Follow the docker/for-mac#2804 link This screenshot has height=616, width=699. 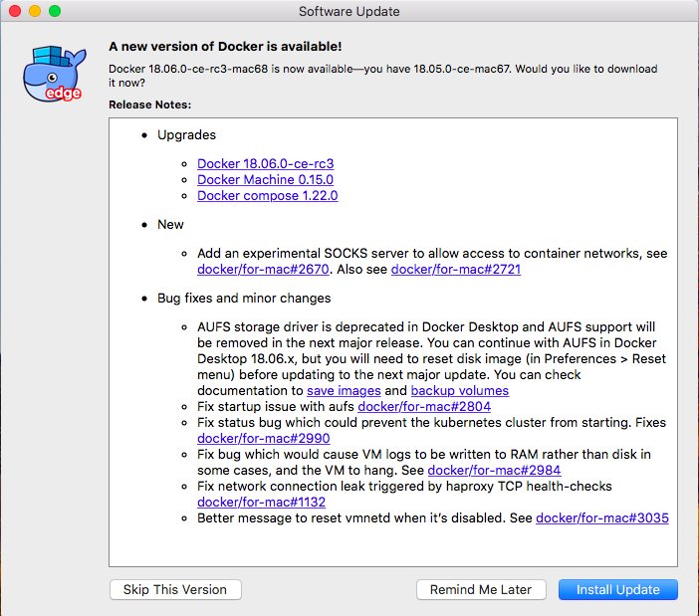(x=424, y=406)
